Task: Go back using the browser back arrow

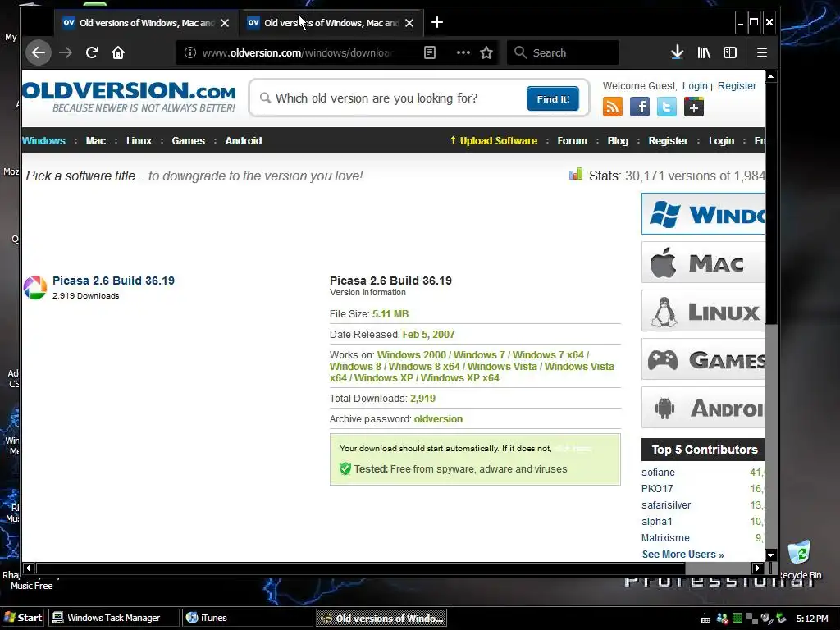Action: pos(38,52)
